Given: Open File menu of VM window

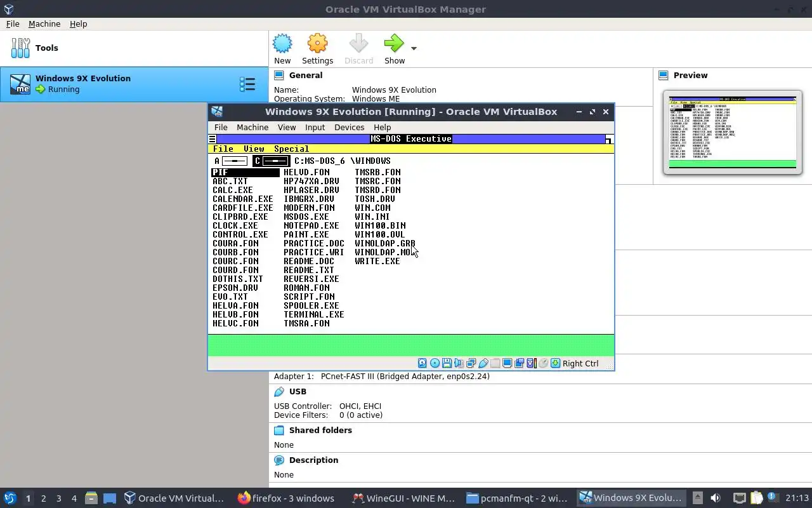Looking at the screenshot, I should [x=221, y=127].
